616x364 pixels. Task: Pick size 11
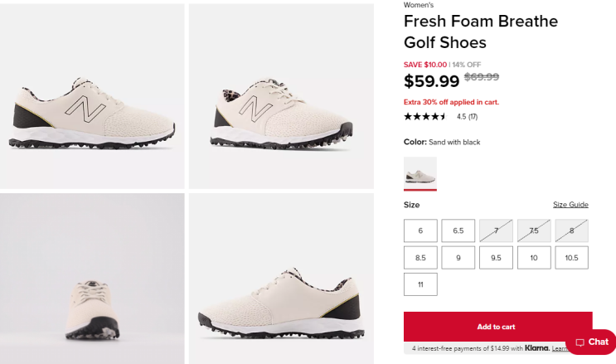click(420, 284)
